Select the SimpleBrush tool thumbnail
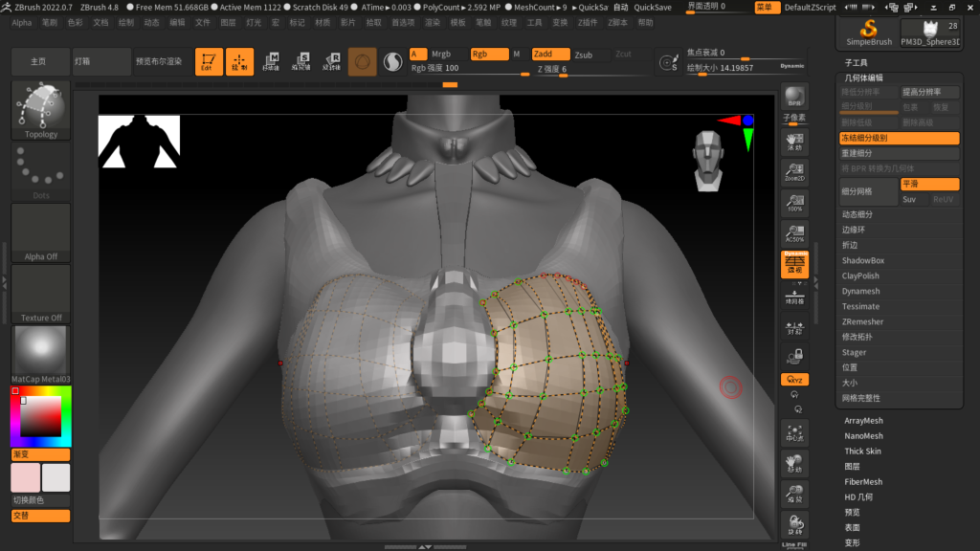980x551 pixels. point(869,33)
